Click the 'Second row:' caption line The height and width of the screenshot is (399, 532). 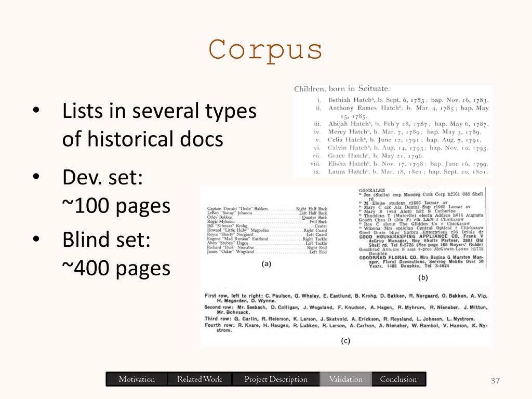(x=345, y=310)
